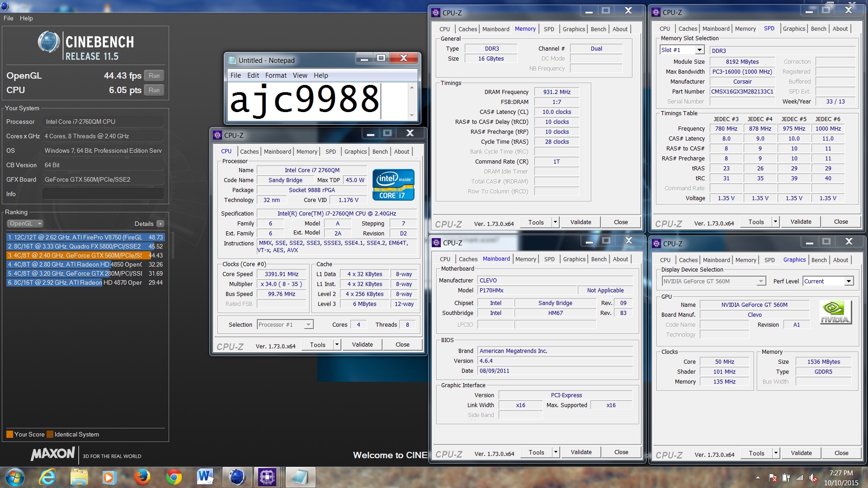Screen dimensions: 868x488
Task: Open Firefox from the taskbar
Action: 142,477
